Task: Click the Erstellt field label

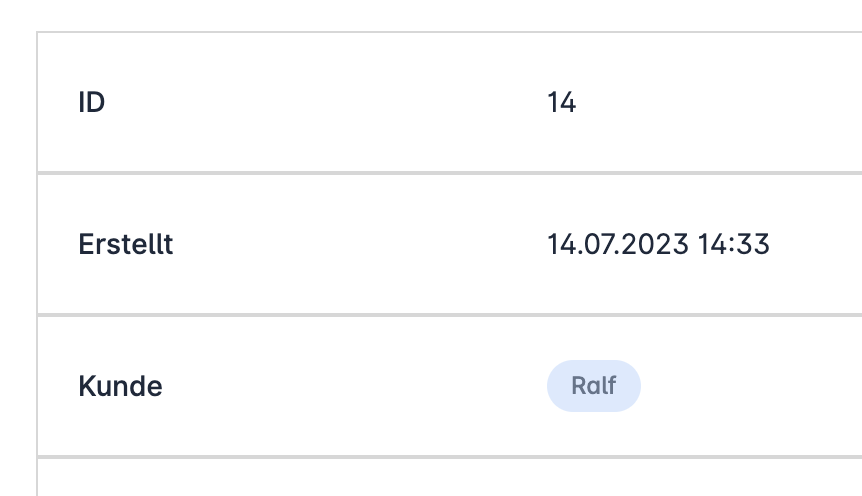Action: [125, 244]
